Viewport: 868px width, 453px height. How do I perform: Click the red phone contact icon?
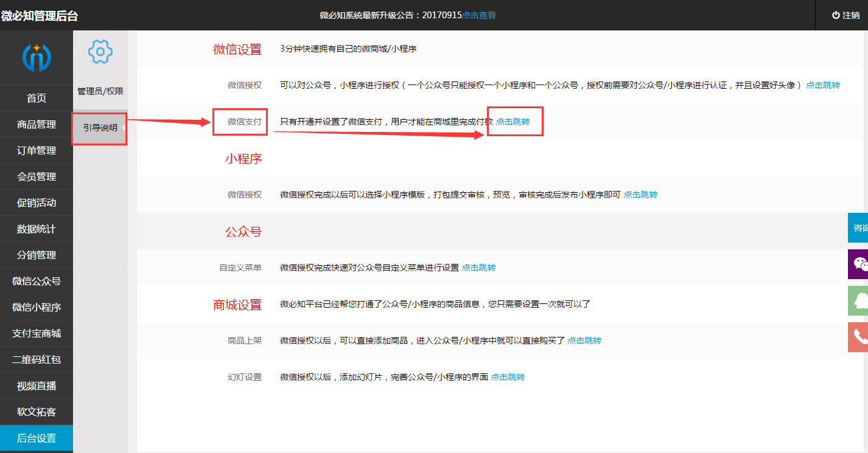859,337
